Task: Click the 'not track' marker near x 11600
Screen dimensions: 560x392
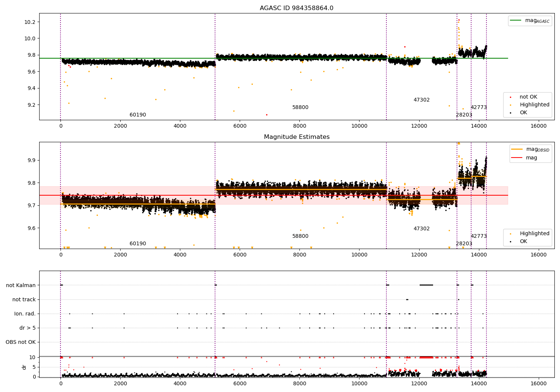Action: (x=407, y=299)
